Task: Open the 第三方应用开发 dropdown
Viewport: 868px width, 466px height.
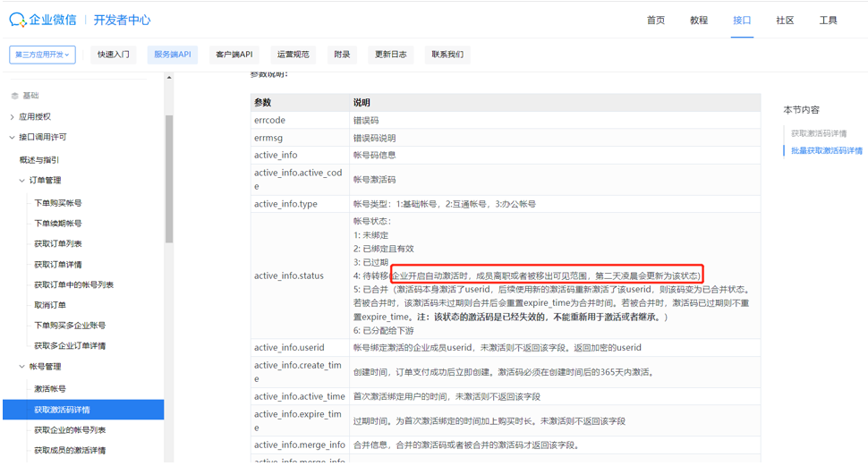Action: pos(42,55)
